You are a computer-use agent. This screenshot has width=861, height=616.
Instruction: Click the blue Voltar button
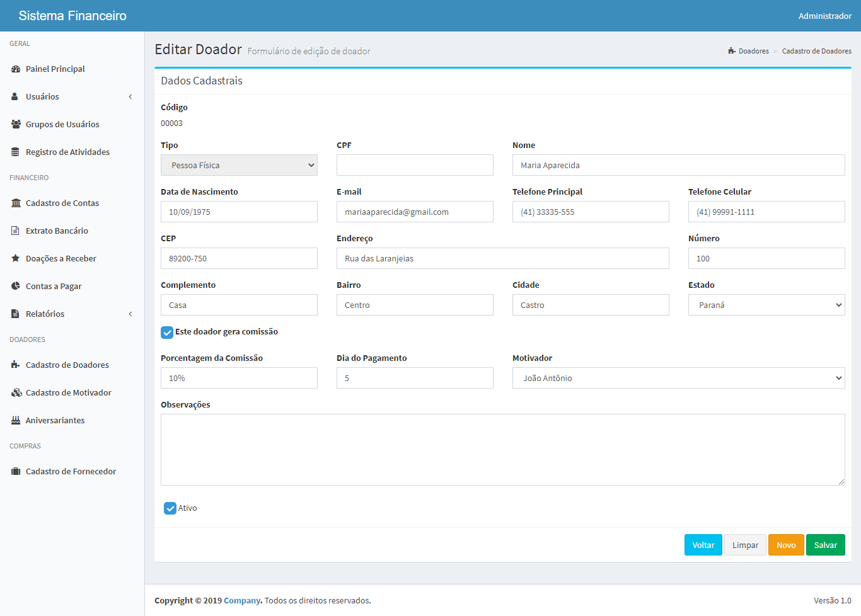[x=703, y=545]
